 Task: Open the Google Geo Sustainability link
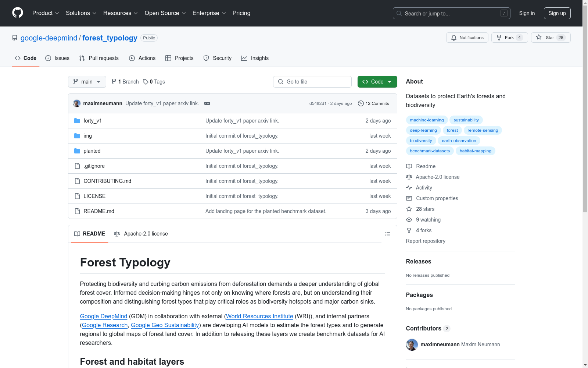click(165, 325)
